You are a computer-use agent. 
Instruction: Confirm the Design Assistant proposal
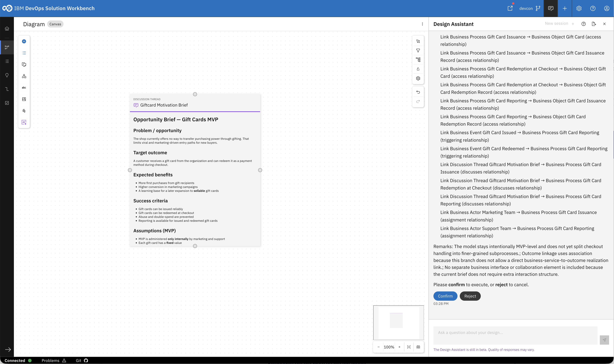(x=445, y=296)
